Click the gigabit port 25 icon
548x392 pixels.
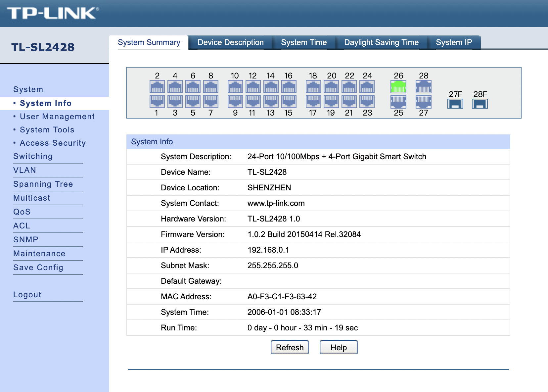coord(398,102)
